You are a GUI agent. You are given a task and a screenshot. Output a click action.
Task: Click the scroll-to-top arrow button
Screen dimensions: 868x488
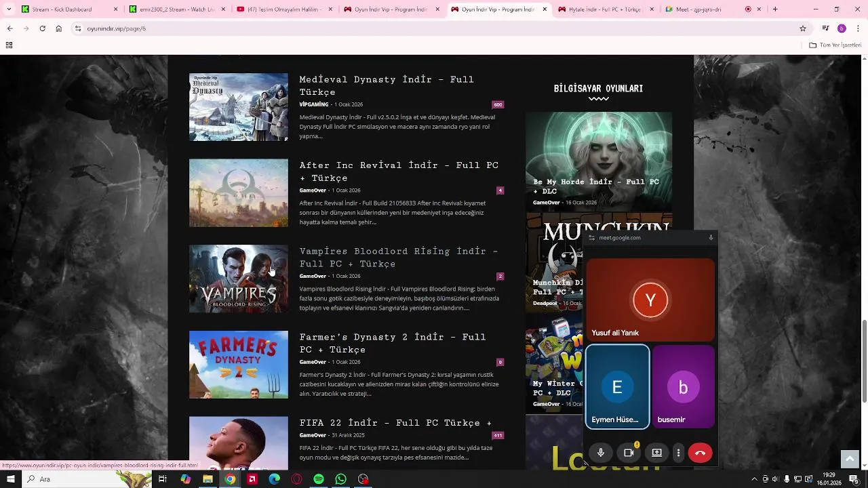point(850,459)
